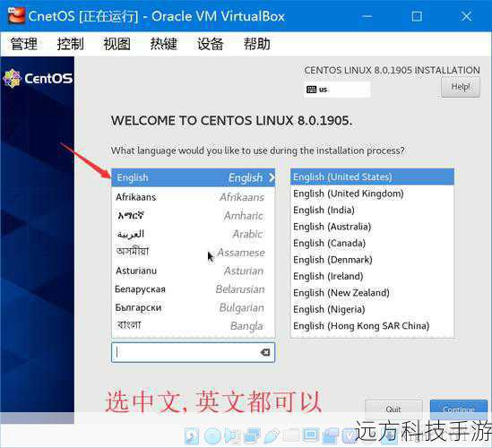The image size is (492, 448).
Task: Select Afrikaans in language list
Action: click(x=193, y=197)
